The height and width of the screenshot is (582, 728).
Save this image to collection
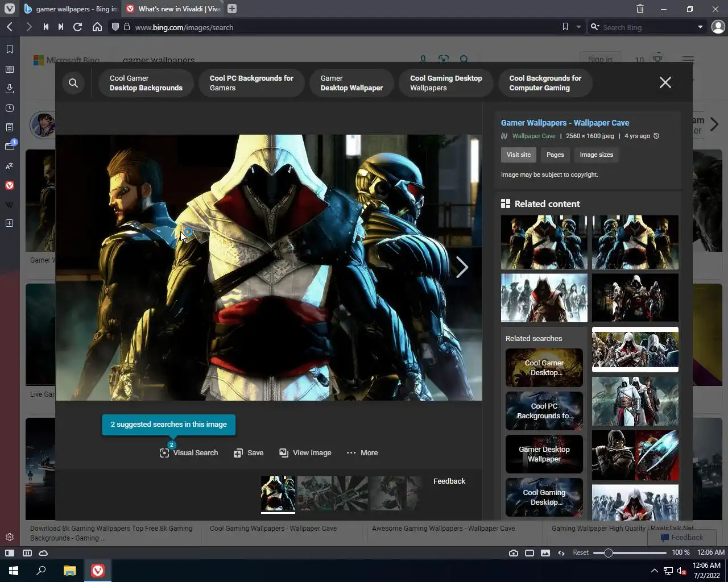[249, 453]
